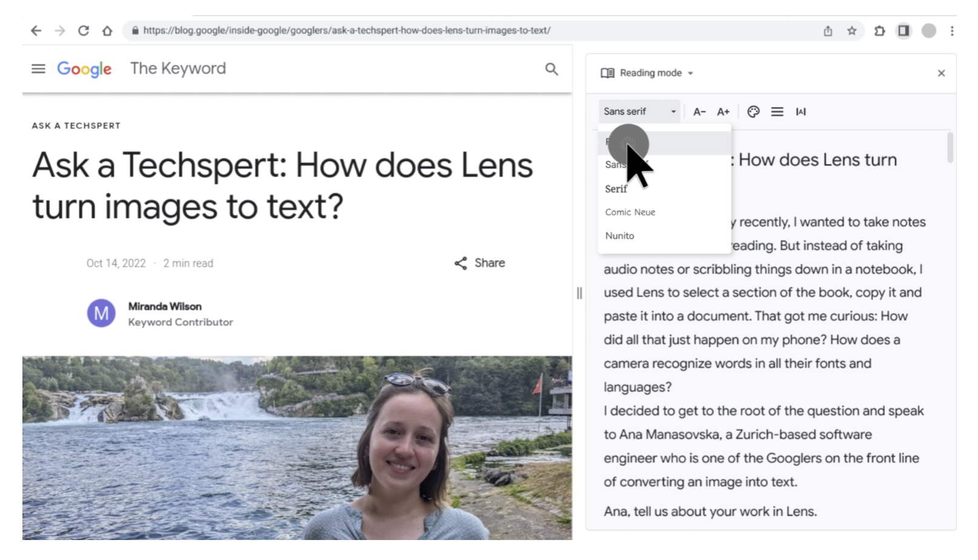The height and width of the screenshot is (560, 978).
Task: Reload the page with the refresh icon
Action: coord(84,30)
